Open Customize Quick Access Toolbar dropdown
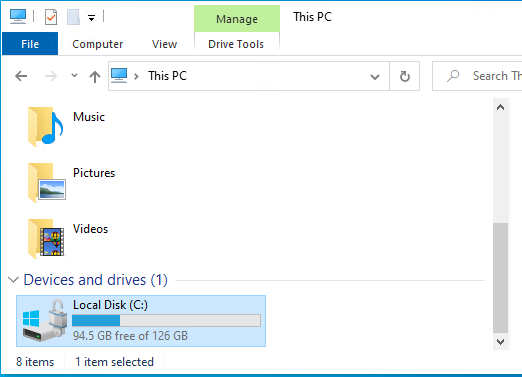The width and height of the screenshot is (522, 377). (91, 18)
